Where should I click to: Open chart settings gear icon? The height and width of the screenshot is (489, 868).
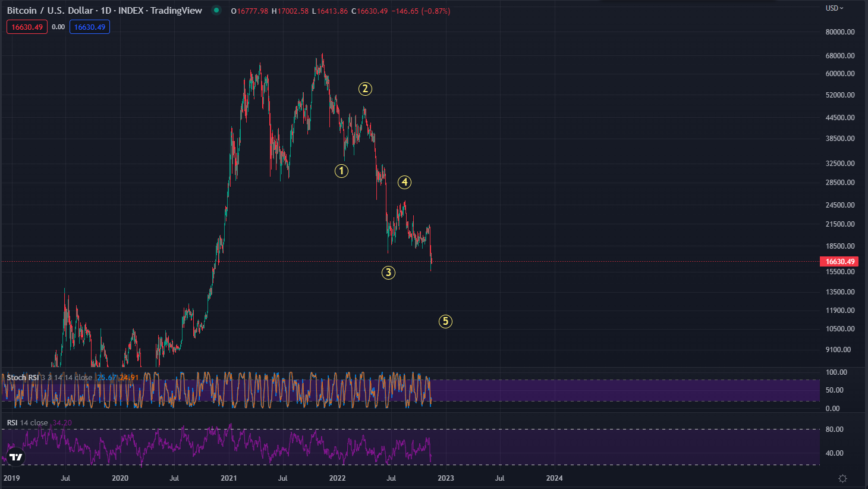coord(842,478)
